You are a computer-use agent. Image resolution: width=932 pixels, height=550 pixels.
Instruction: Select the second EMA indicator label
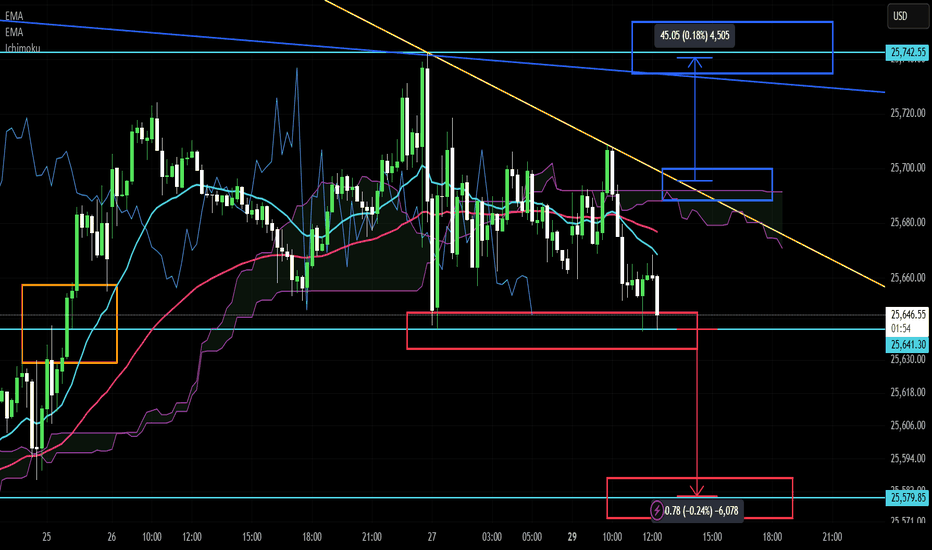(13, 31)
